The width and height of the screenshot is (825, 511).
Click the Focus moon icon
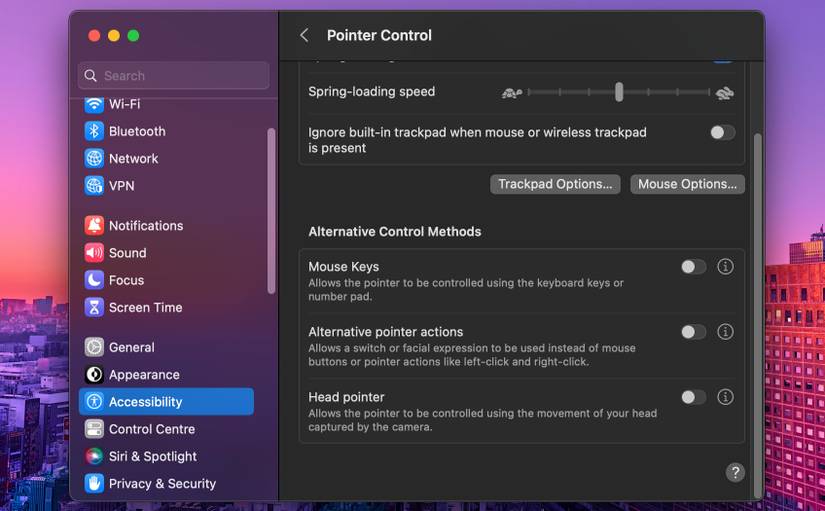point(94,280)
